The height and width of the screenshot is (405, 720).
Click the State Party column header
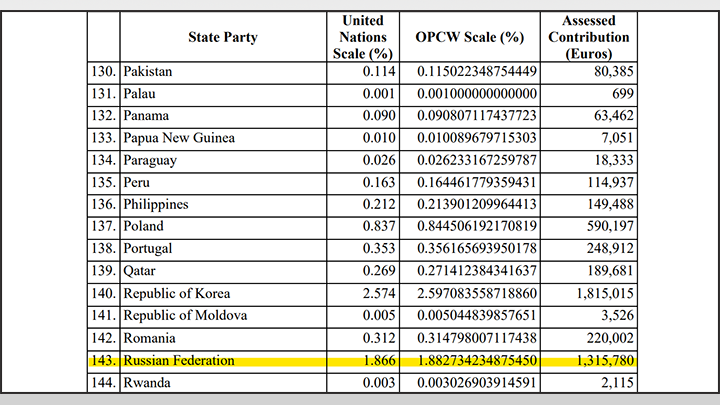click(222, 37)
